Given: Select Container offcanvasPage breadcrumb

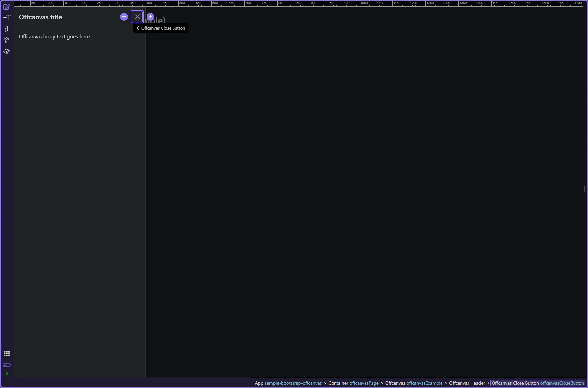Looking at the screenshot, I should (353, 383).
